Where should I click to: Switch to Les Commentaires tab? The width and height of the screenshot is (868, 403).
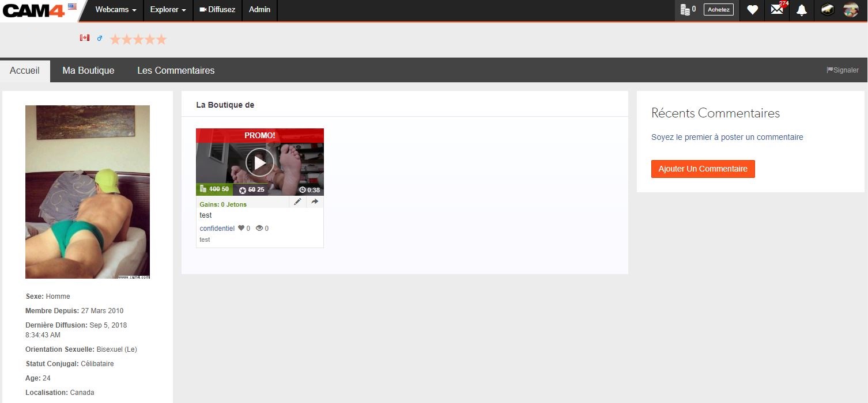click(x=176, y=70)
